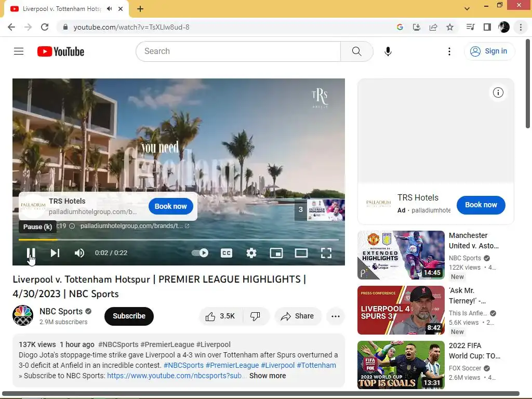Open a new tab with plus button
This screenshot has height=399, width=532.
[140, 9]
